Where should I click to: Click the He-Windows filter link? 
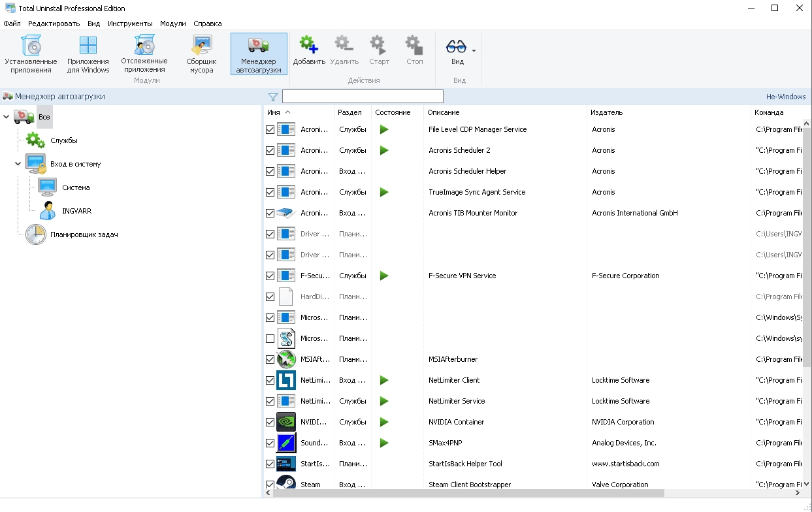point(786,97)
